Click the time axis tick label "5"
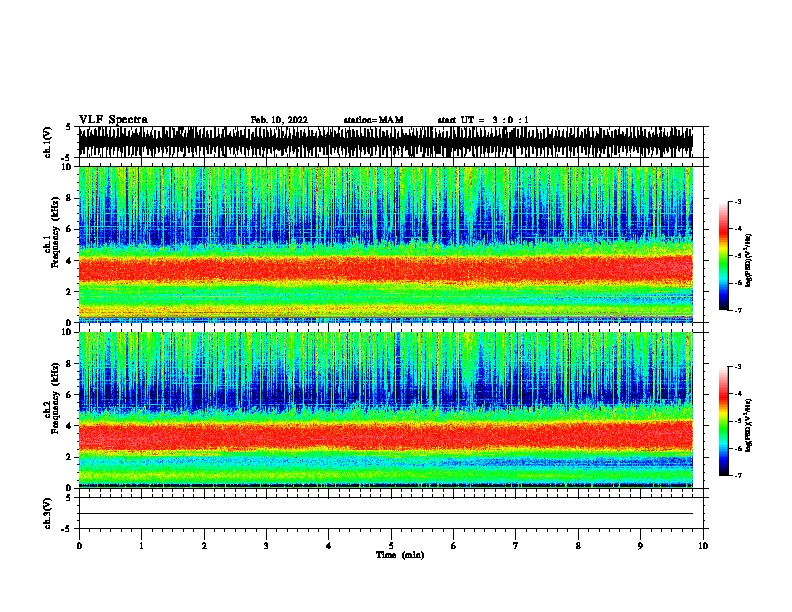This screenshot has width=792, height=612. click(391, 546)
